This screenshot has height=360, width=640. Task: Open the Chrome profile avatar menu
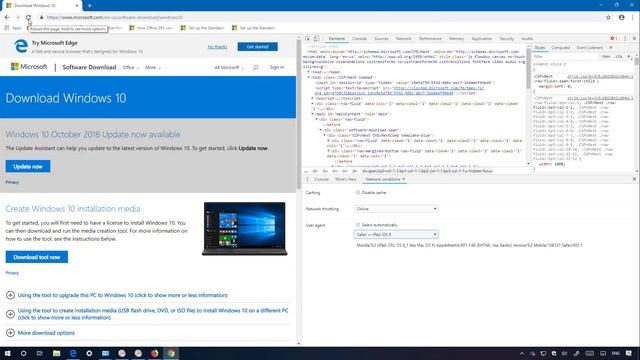coord(621,18)
